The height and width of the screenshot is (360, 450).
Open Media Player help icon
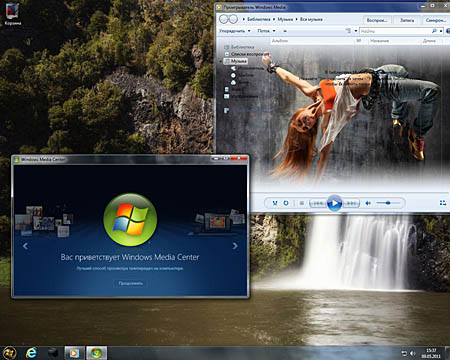448,31
